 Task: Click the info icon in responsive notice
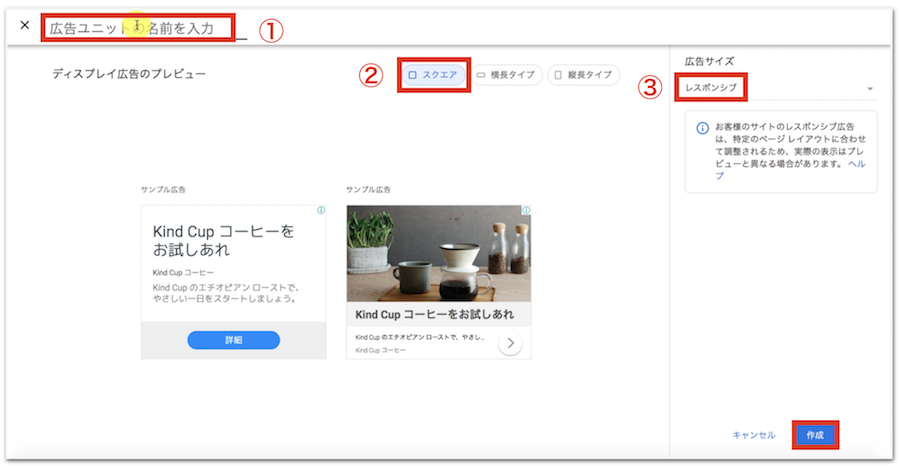(x=703, y=127)
